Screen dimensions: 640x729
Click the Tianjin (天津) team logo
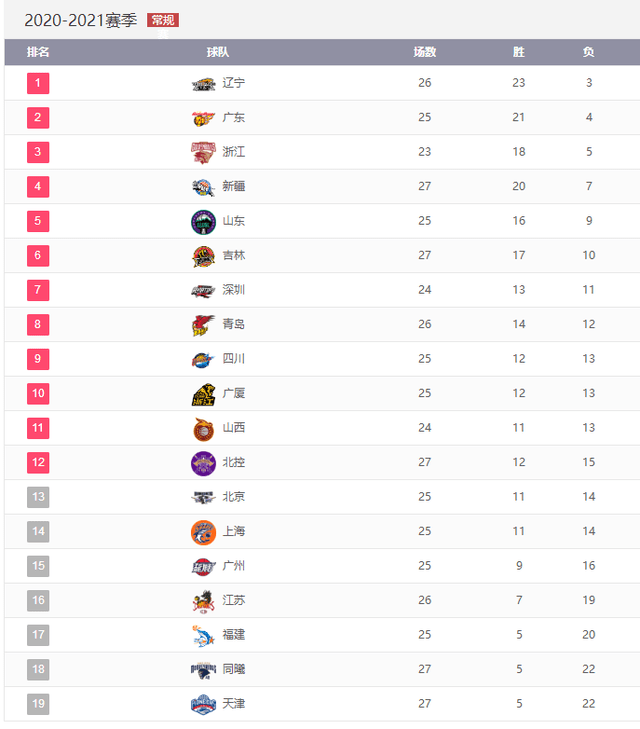pyautogui.click(x=203, y=704)
